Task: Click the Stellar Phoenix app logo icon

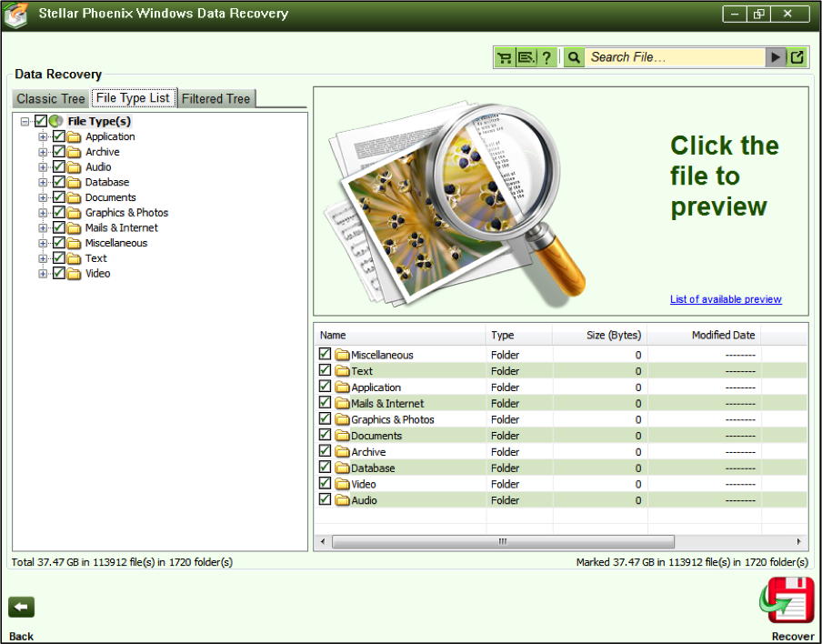Action: 15,15
